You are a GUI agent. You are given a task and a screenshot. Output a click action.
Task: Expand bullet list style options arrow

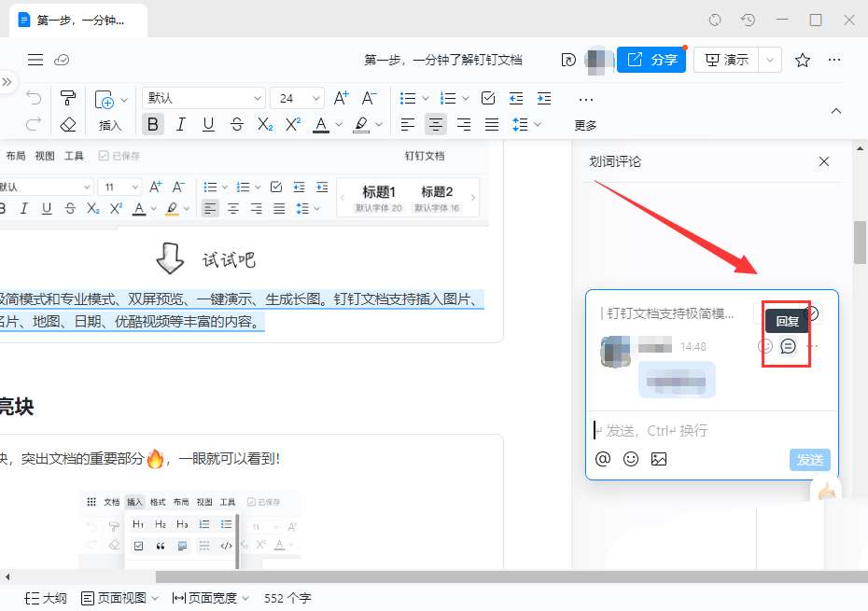pos(426,99)
